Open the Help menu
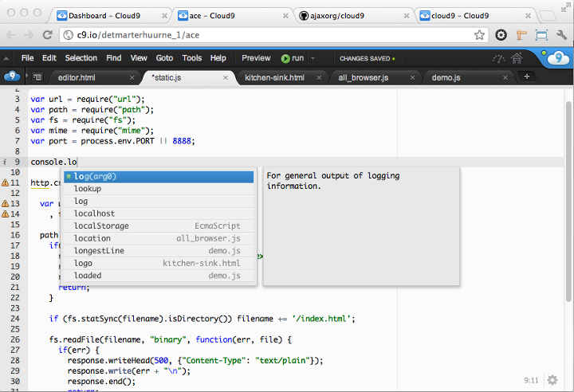The image size is (574, 392). (x=218, y=58)
